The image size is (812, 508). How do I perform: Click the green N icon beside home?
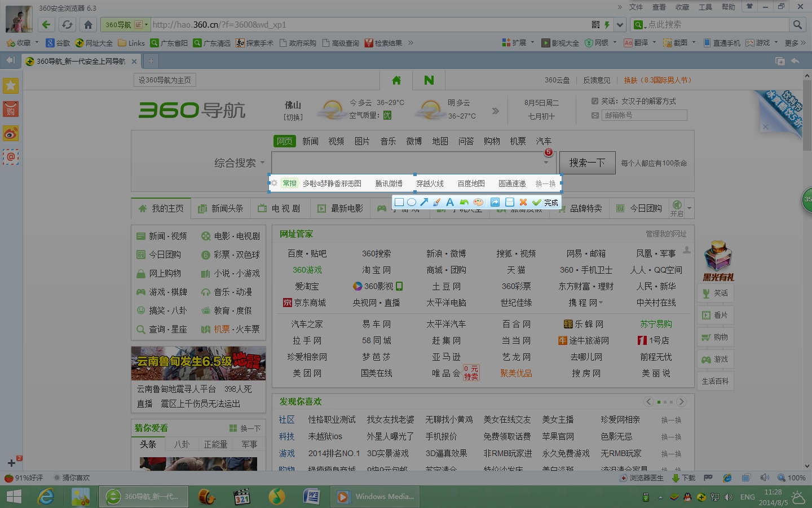429,80
